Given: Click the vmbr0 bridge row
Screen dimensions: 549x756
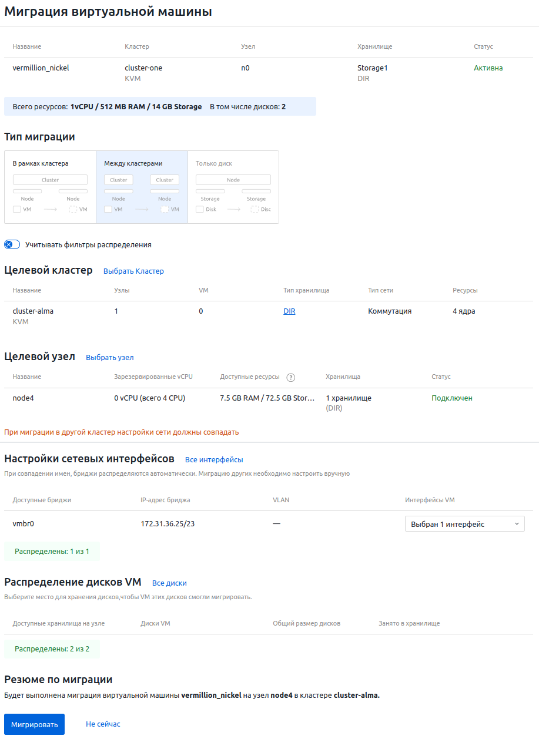Looking at the screenshot, I should tap(269, 524).
